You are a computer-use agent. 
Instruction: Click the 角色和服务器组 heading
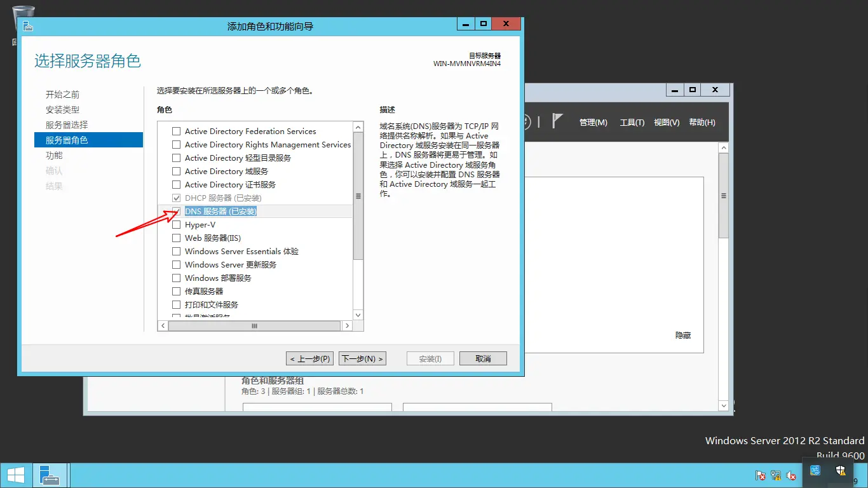coord(273,381)
